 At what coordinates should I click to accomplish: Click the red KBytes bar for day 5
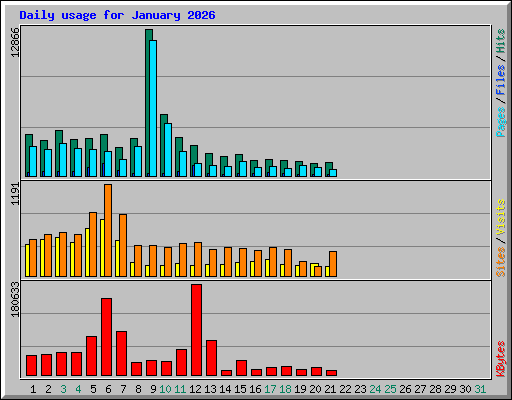coord(91,356)
